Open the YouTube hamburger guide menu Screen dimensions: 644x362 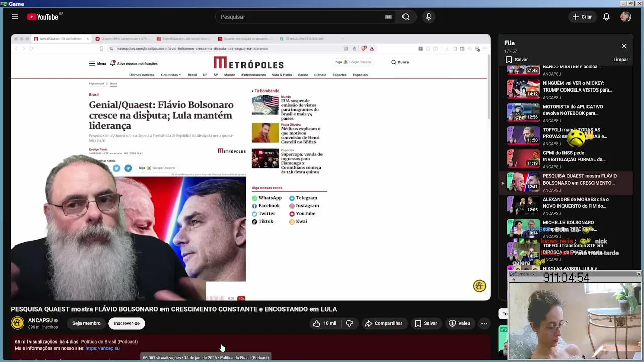click(15, 17)
